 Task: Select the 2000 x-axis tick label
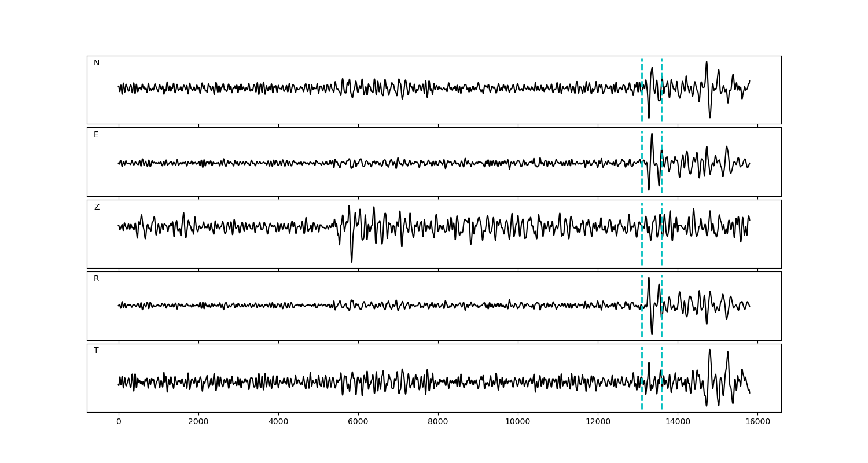[198, 422]
